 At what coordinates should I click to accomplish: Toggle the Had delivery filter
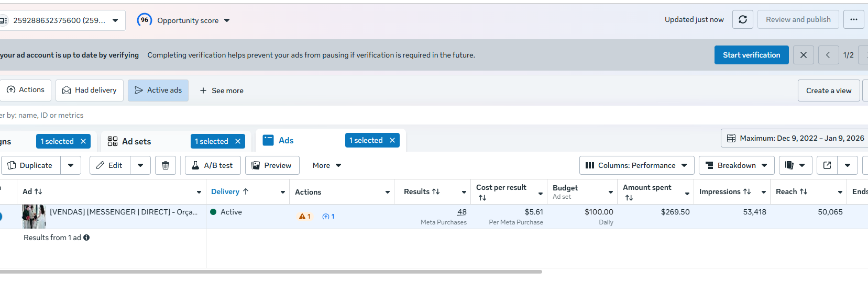coord(90,90)
